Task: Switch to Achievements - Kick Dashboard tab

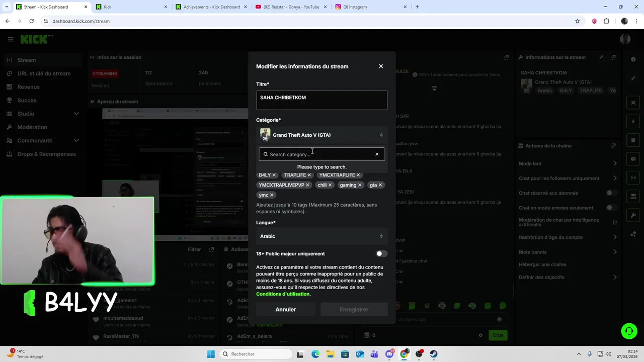Action: [211, 7]
